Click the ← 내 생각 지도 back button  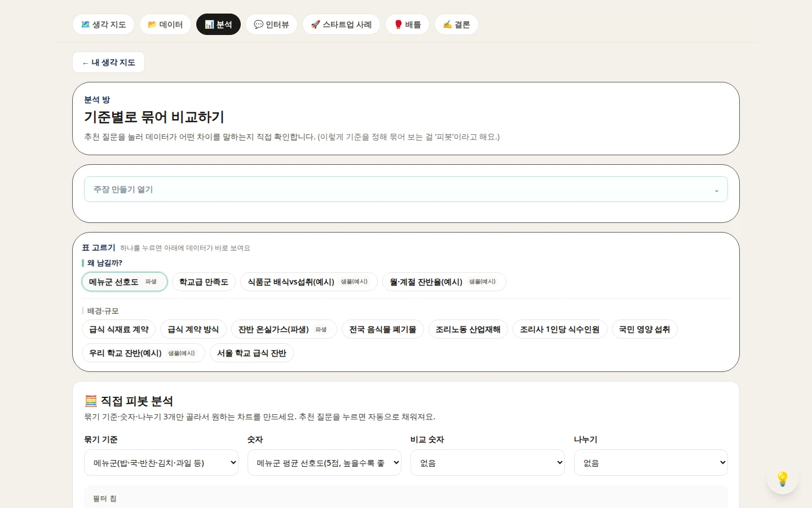point(108,62)
